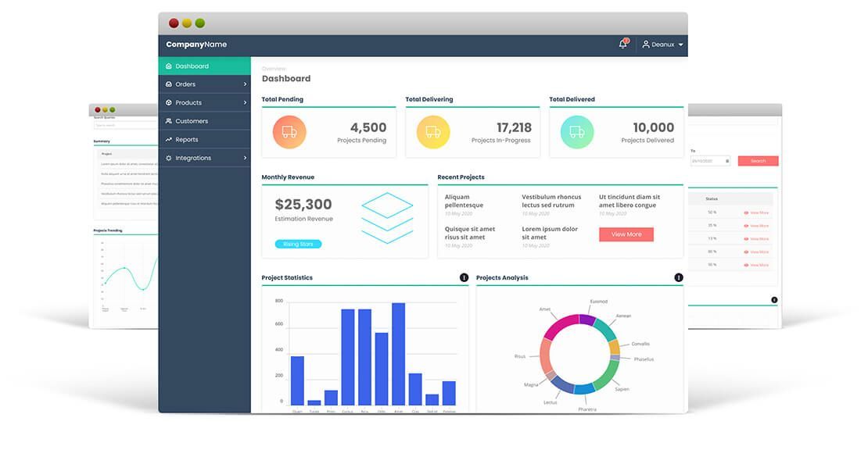Click the CompanyName logo
Screen dimensions: 868x450
(x=196, y=45)
